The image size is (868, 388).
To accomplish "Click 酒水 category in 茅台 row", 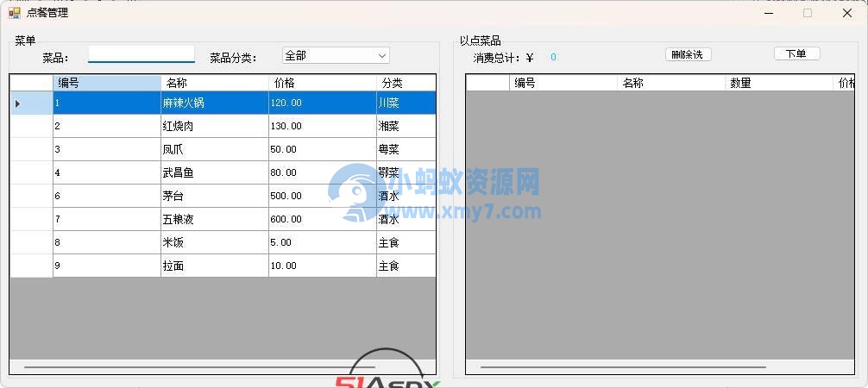I will [x=406, y=196].
